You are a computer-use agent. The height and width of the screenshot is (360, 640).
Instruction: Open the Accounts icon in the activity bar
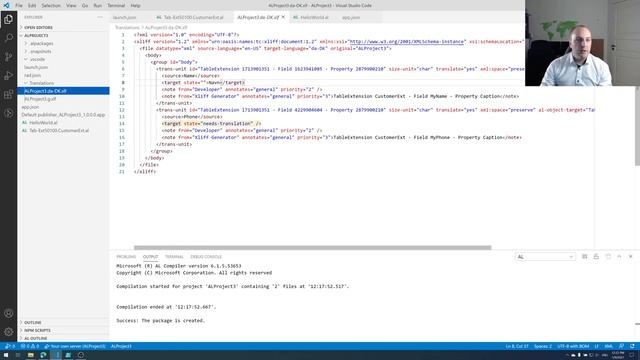(x=9, y=313)
